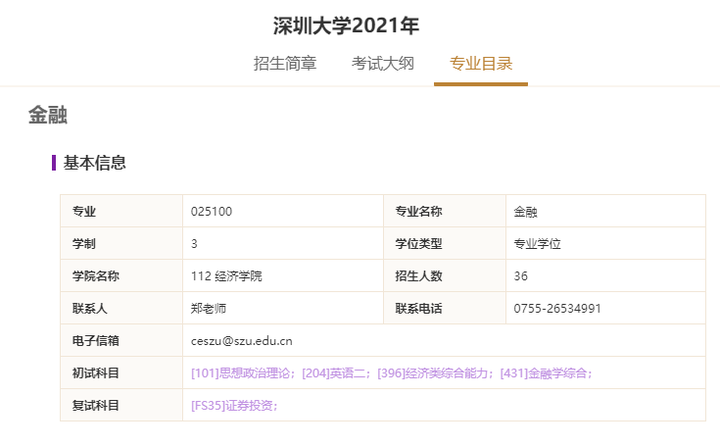Click the 招生人数 label cell
This screenshot has height=446, width=720.
(x=444, y=276)
